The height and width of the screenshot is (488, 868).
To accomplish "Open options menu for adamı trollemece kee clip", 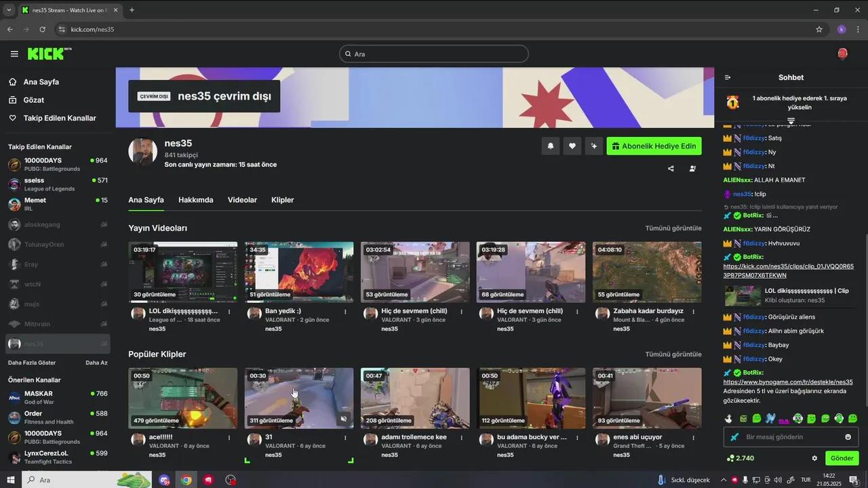I will pos(461,438).
